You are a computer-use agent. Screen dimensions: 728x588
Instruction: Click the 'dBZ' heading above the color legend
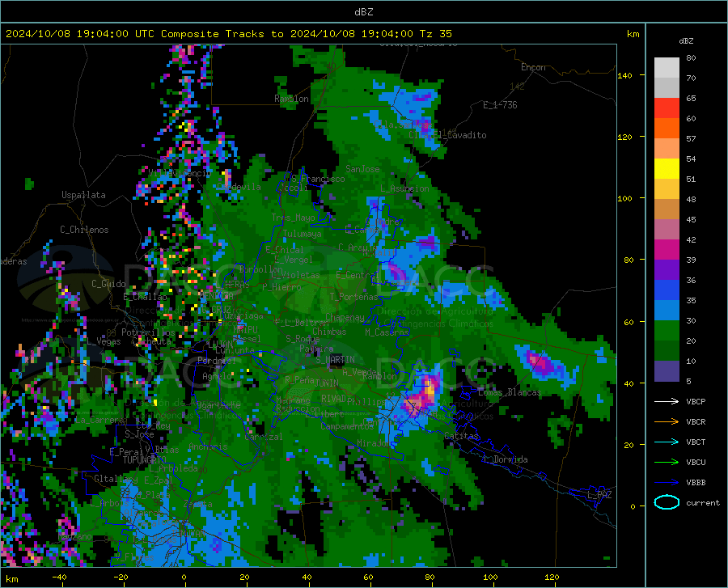coord(686,40)
